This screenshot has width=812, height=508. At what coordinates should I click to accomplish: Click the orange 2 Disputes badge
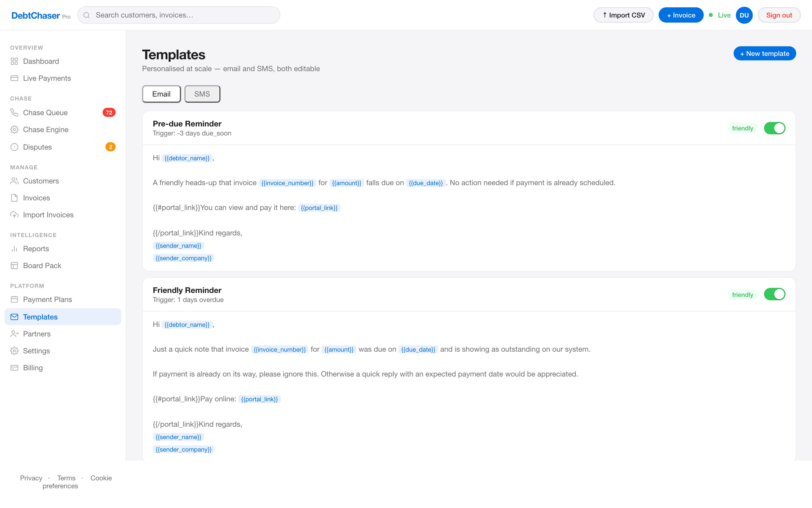(111, 147)
